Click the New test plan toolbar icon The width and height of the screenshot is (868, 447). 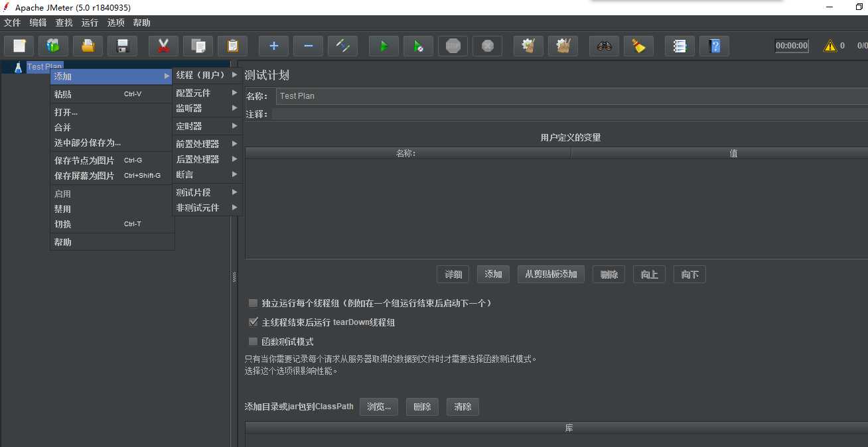click(19, 46)
